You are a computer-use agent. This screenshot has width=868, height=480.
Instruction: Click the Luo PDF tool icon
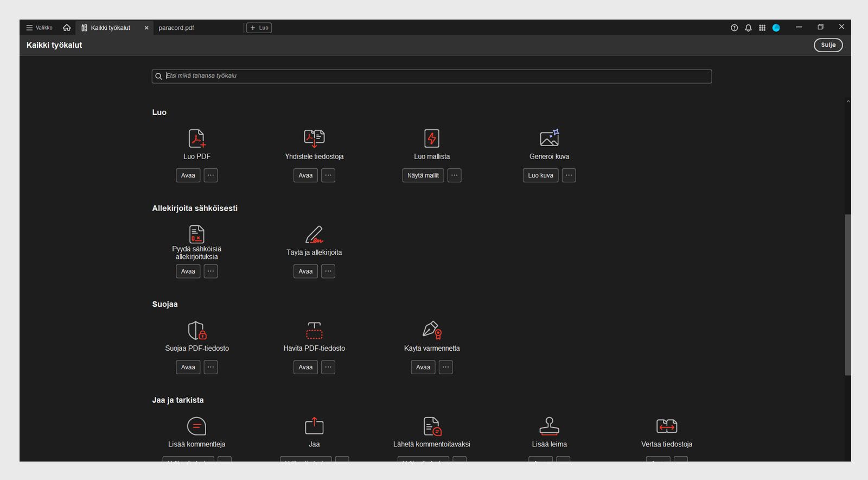[x=196, y=138]
